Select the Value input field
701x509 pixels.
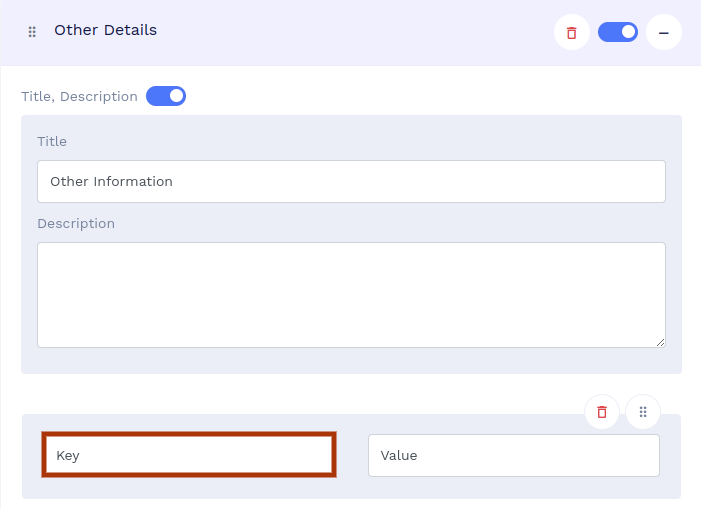pos(513,455)
